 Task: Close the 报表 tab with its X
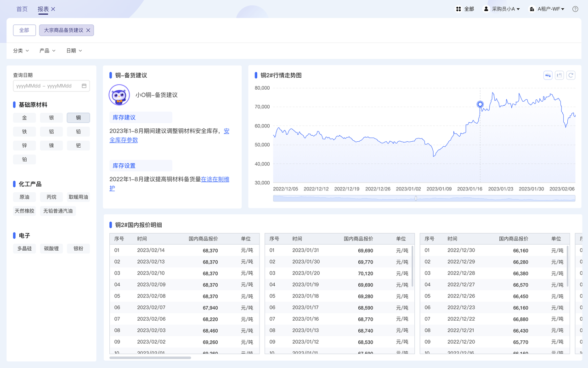(x=53, y=9)
